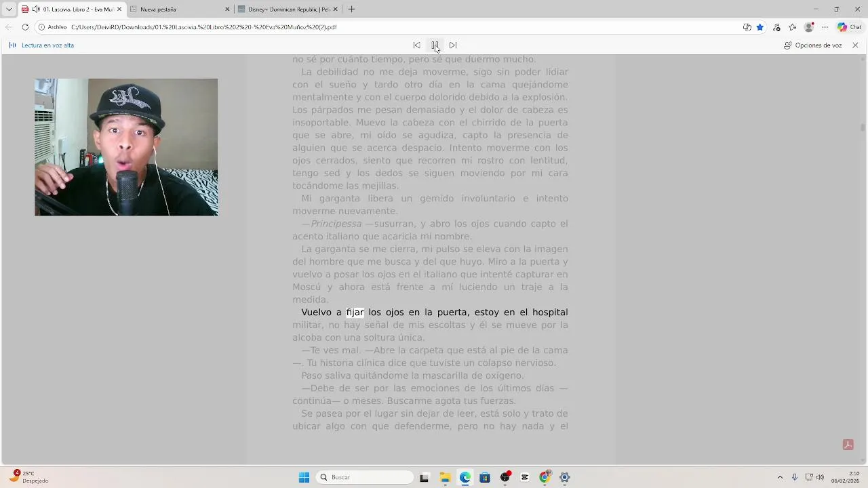Close the Nueva pestaña tab
Image resolution: width=868 pixels, height=488 pixels.
click(227, 9)
